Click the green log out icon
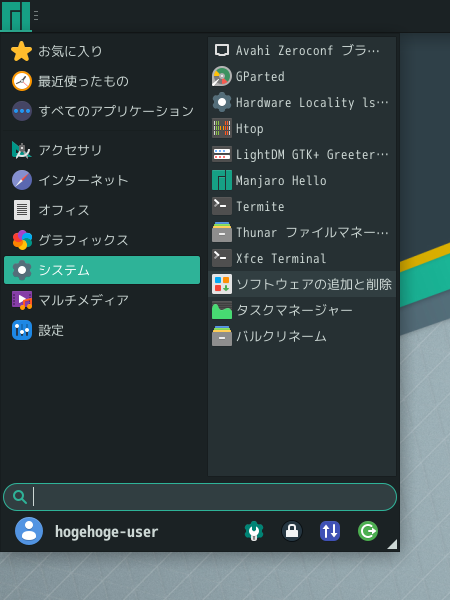This screenshot has width=450, height=600. coord(368,531)
